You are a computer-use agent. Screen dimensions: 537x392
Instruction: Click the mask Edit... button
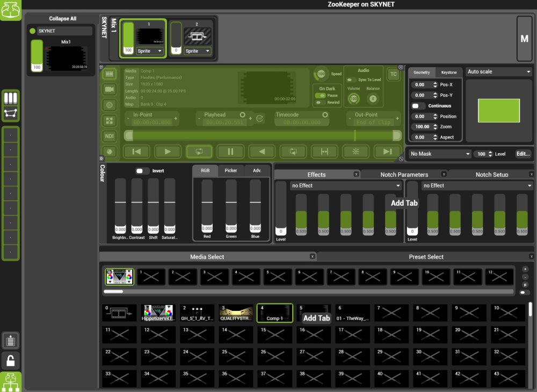point(523,154)
